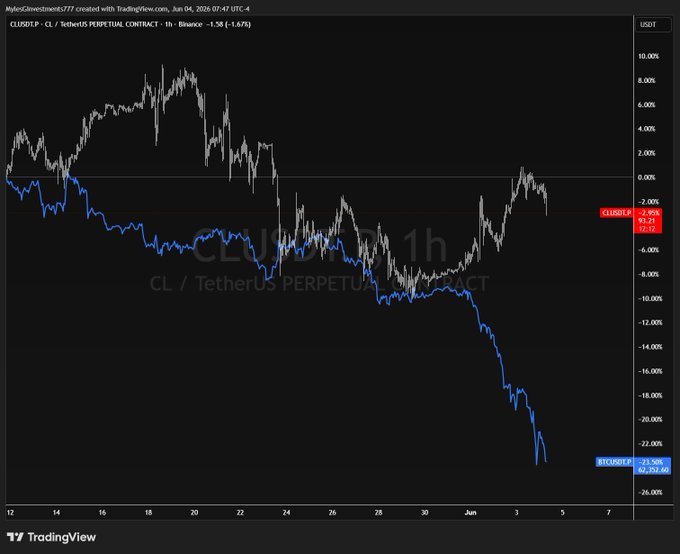
Task: Click date 5 on the time axis
Action: (x=562, y=513)
